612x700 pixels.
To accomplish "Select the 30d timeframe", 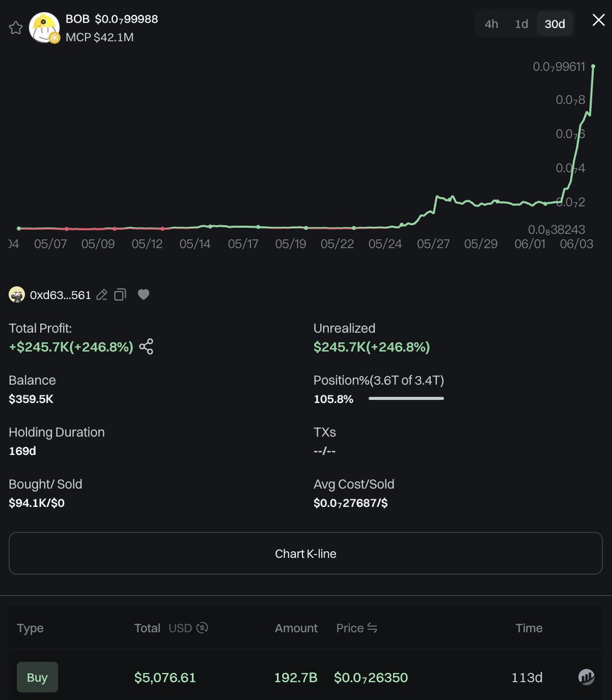I will [x=555, y=24].
